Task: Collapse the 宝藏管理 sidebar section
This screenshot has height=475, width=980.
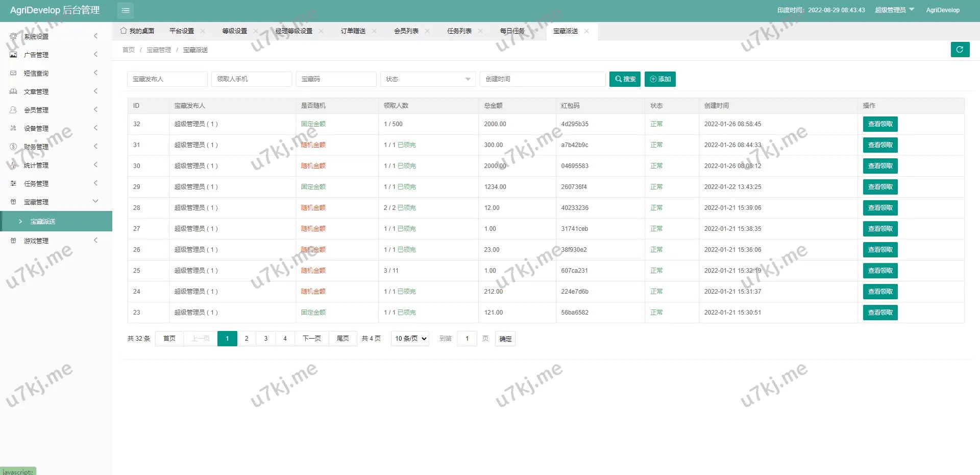Action: click(x=36, y=202)
